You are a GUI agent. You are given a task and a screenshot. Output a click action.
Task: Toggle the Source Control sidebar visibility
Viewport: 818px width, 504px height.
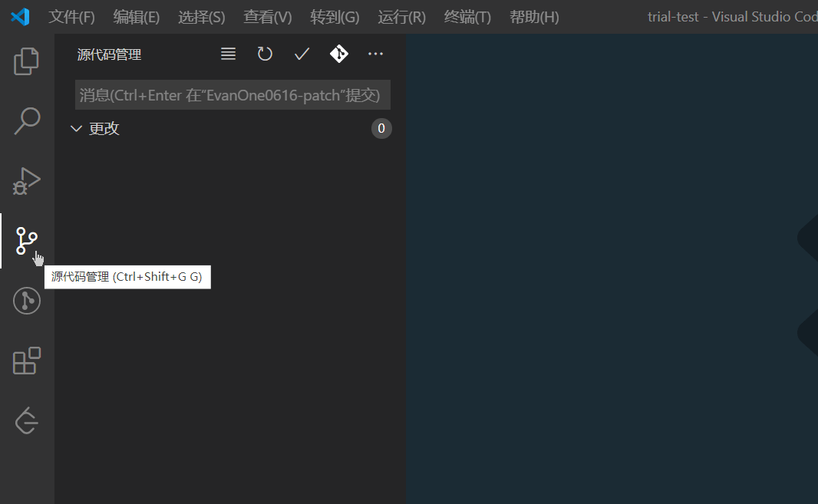26,240
